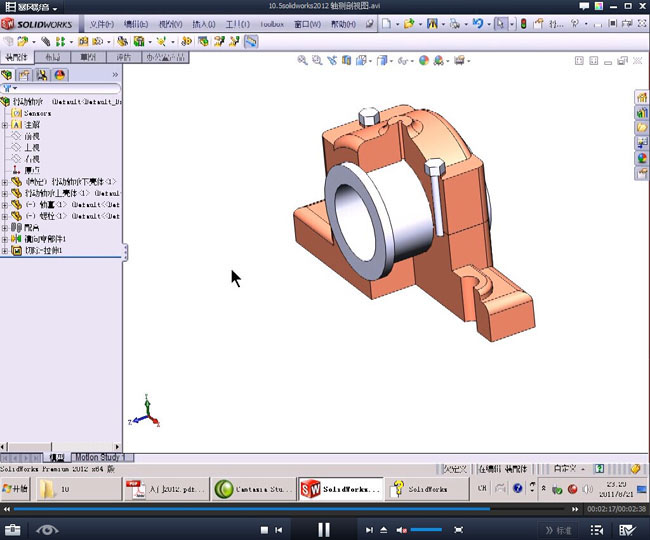
Task: Click the Previous View icon
Action: pos(332,61)
